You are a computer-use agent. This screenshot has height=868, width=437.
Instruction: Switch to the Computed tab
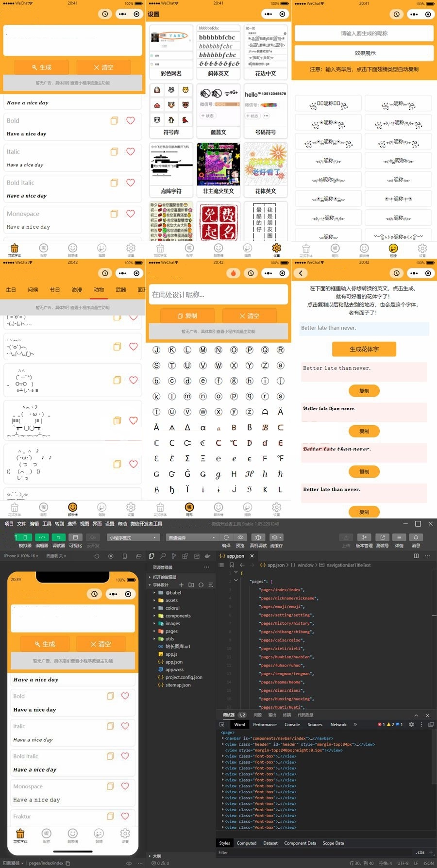(x=246, y=843)
